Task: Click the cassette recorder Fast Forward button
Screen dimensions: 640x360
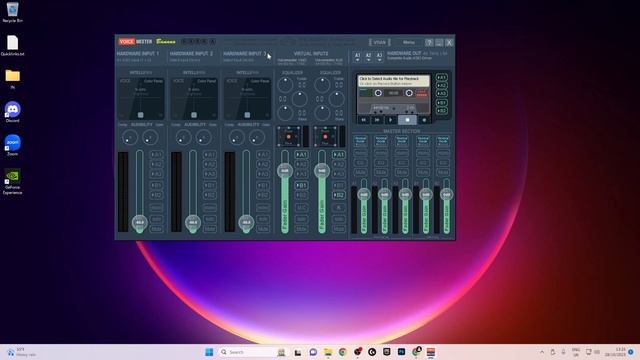Action: click(x=377, y=120)
